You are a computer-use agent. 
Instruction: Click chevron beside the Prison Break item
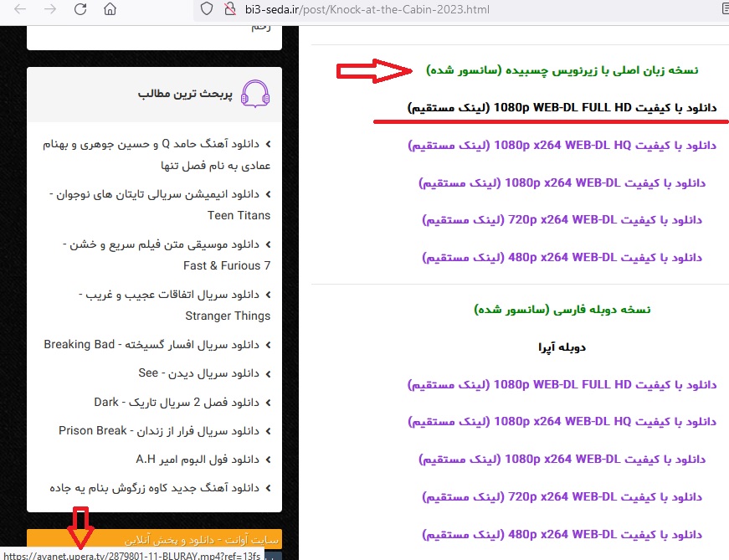(x=269, y=432)
